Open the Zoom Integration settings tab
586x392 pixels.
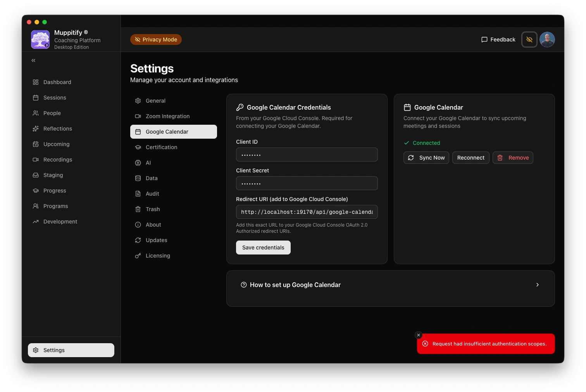pos(167,116)
